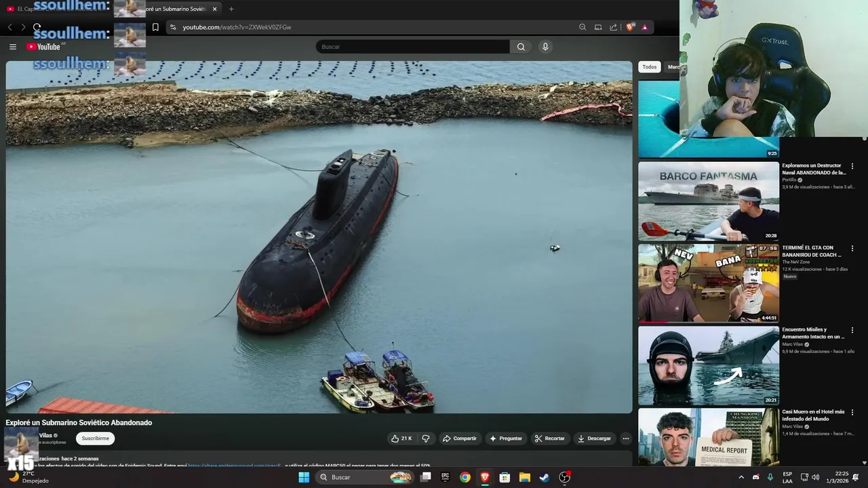This screenshot has height=488, width=868.
Task: Click 'The NeV Zone' channel name
Action: tap(795, 262)
